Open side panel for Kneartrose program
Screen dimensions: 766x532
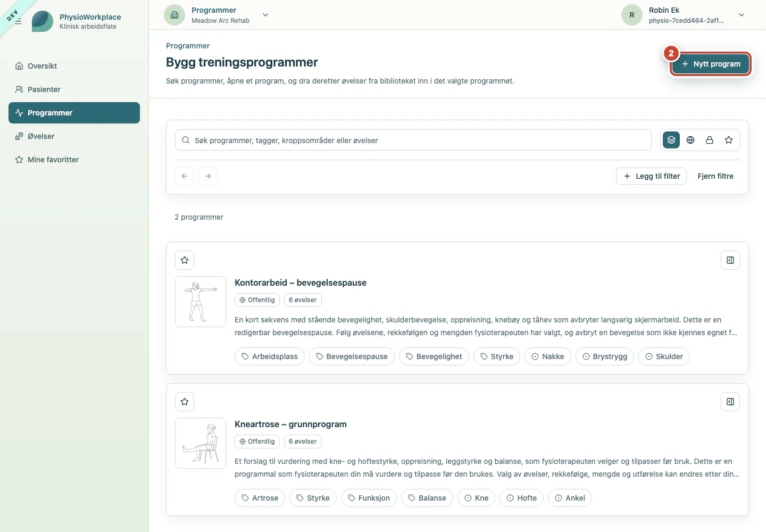(730, 402)
